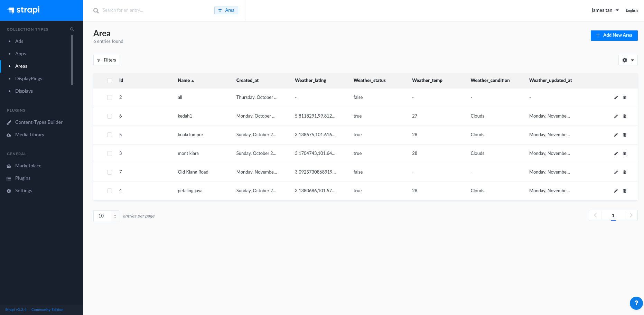Click the trash icon for the all row
The width and height of the screenshot is (644, 315).
coord(625,98)
